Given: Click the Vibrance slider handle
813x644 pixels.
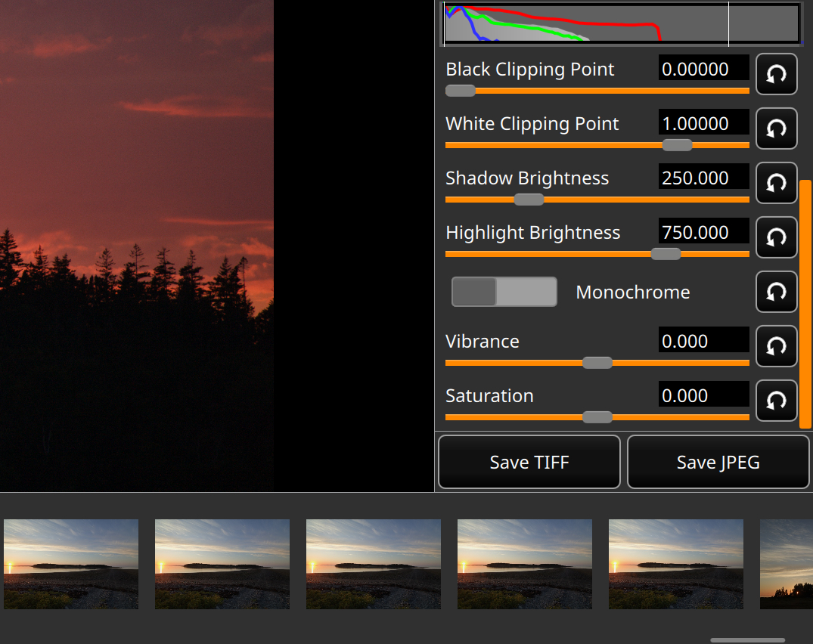Looking at the screenshot, I should (597, 363).
